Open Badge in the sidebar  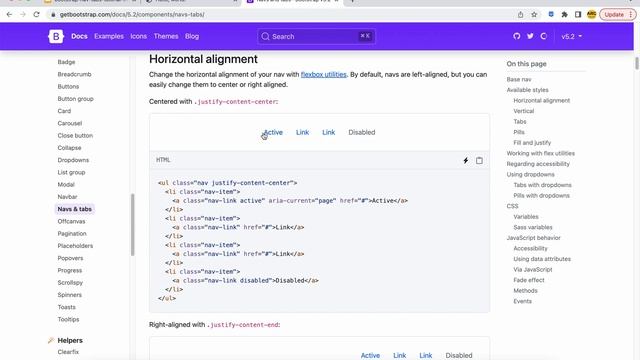[x=67, y=62]
